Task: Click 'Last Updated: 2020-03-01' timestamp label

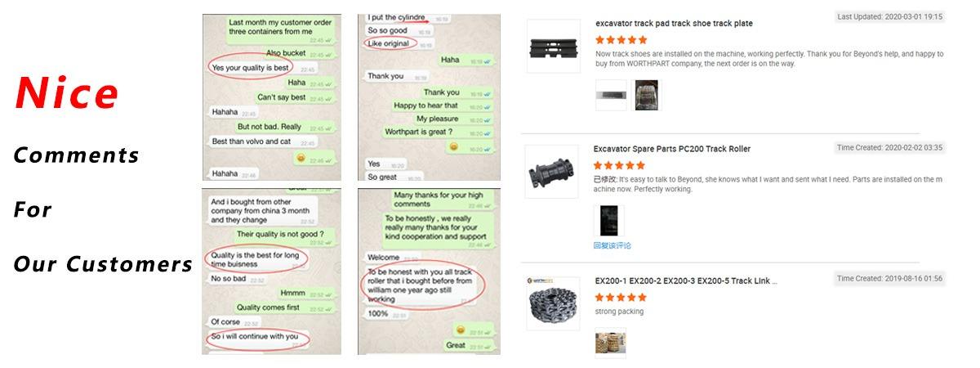Action: 889,16
